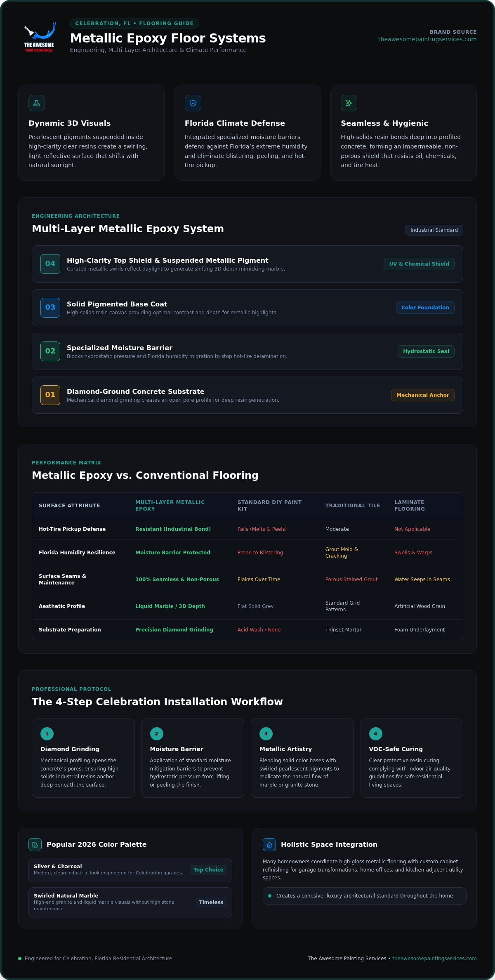The height and width of the screenshot is (980, 495).
Task: Click the Porous Stained Grout cell
Action: pyautogui.click(x=351, y=580)
